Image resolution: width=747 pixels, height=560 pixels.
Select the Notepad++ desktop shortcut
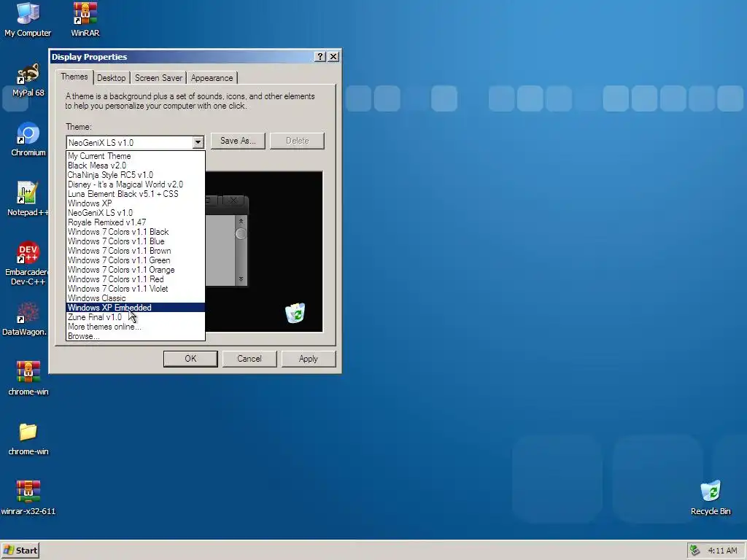coord(28,199)
